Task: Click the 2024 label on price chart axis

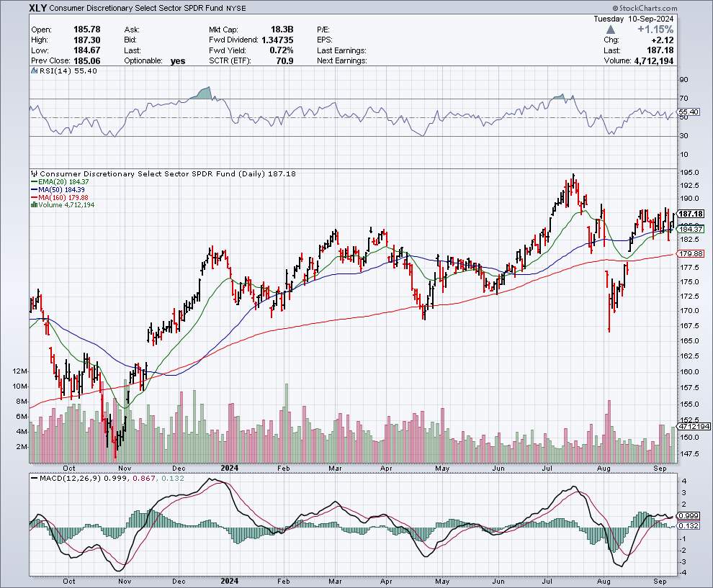Action: [230, 468]
